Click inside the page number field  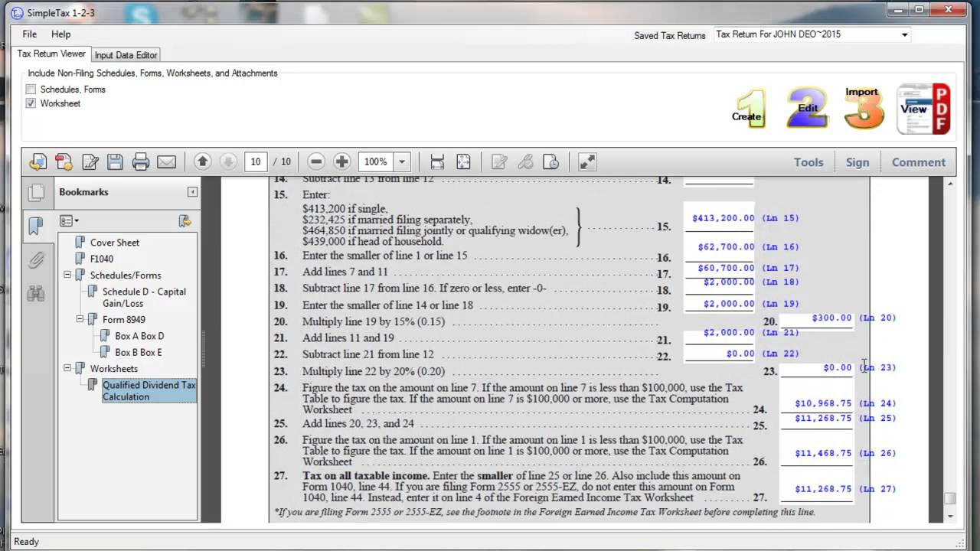coord(256,161)
